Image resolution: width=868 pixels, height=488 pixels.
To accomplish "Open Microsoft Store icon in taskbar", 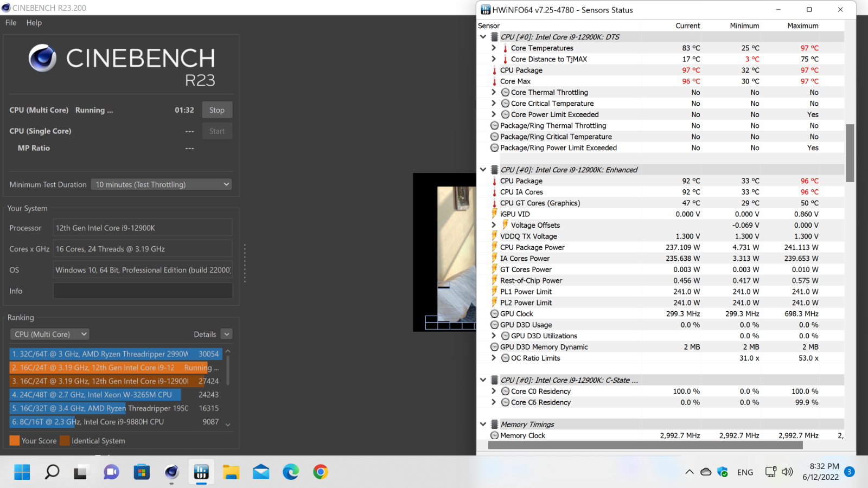I will click(x=142, y=472).
